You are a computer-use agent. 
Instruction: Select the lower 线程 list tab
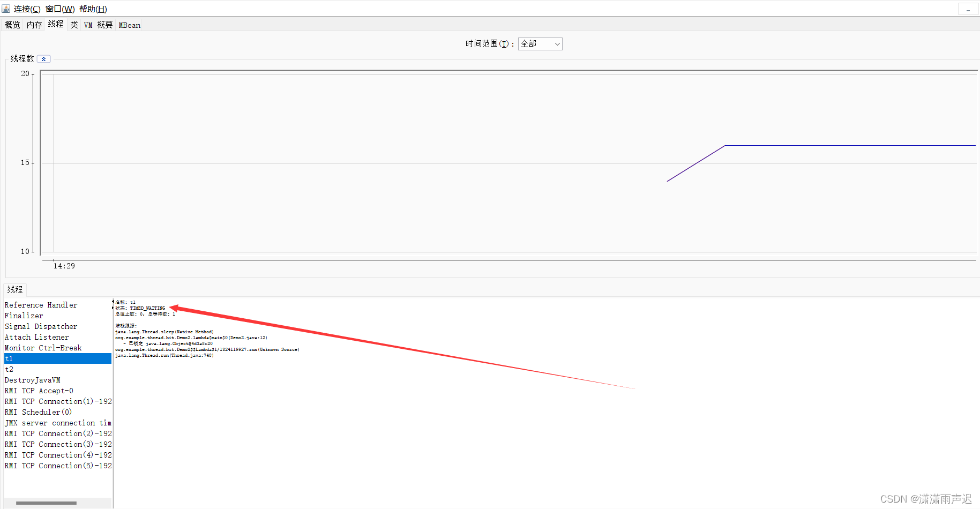15,289
